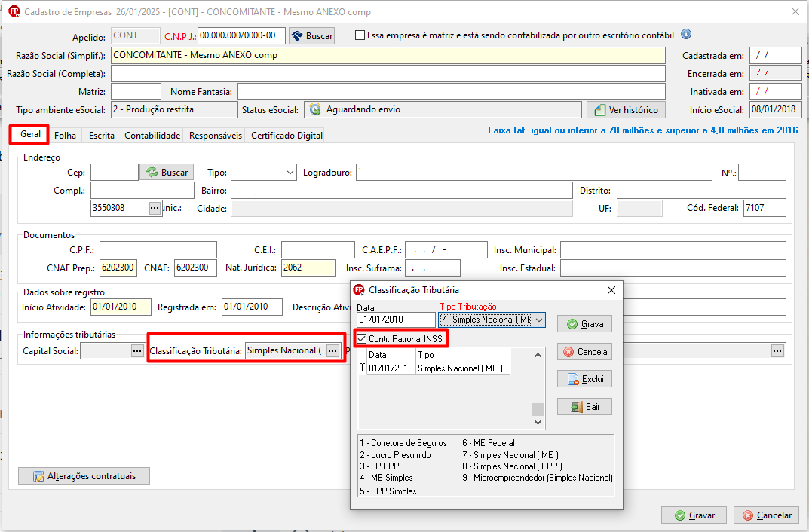Click the Cep input field
The image size is (809, 532).
[115, 172]
